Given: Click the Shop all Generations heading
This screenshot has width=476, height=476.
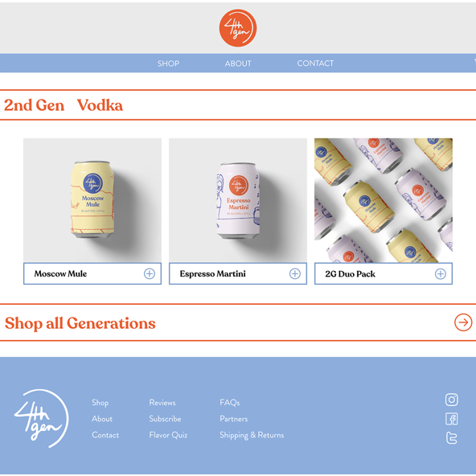Looking at the screenshot, I should point(80,323).
